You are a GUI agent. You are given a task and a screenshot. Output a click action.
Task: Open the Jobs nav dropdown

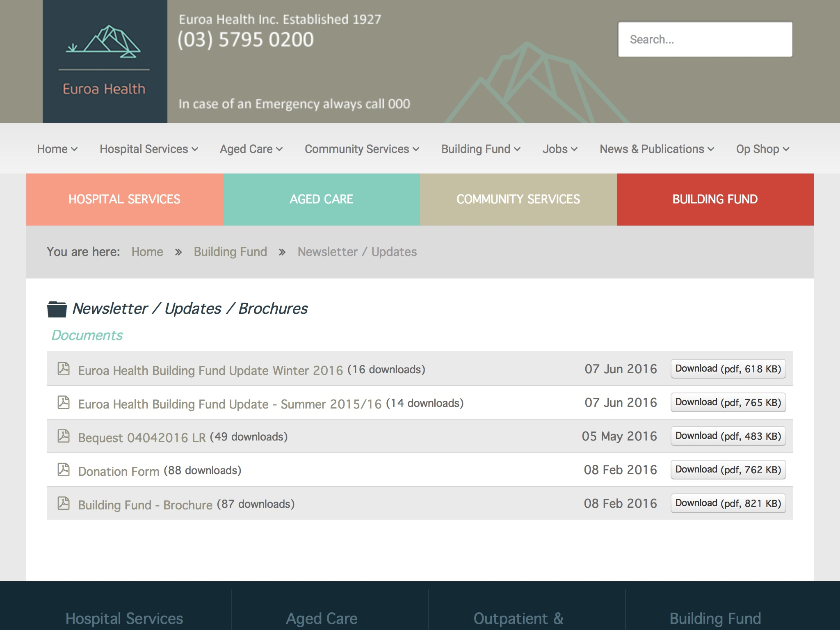click(559, 149)
